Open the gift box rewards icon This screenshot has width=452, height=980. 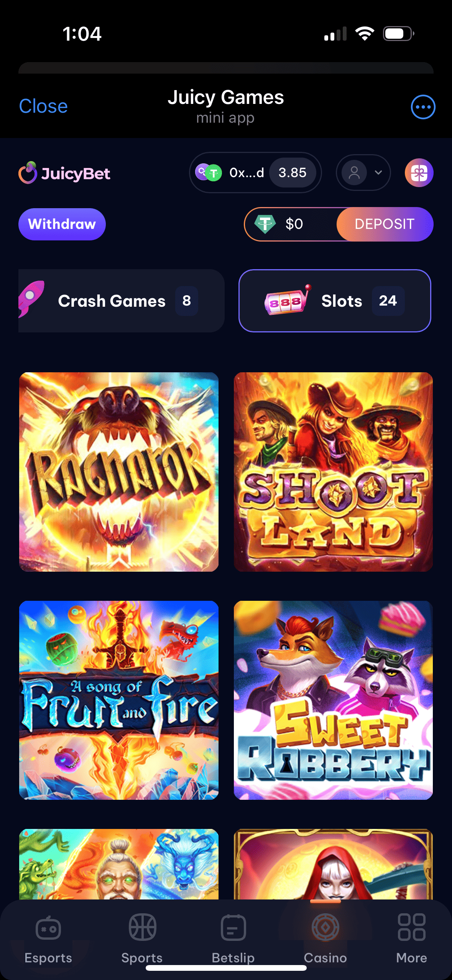pos(419,173)
